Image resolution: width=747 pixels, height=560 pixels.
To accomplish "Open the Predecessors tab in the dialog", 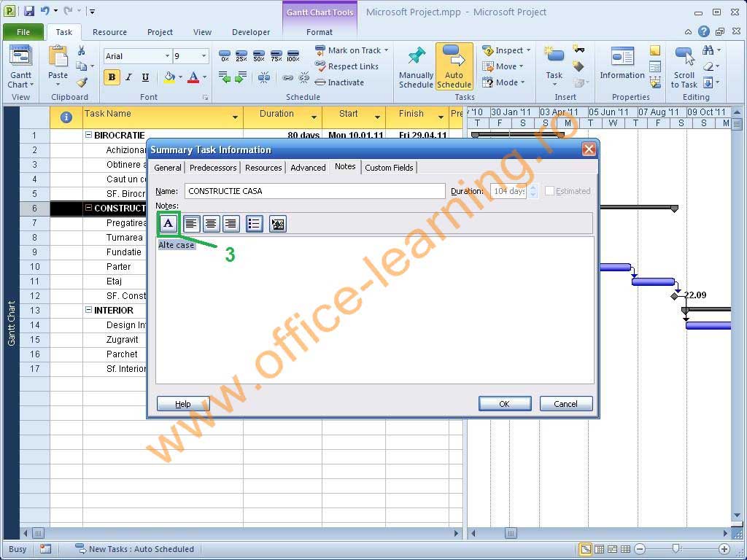I will point(213,168).
